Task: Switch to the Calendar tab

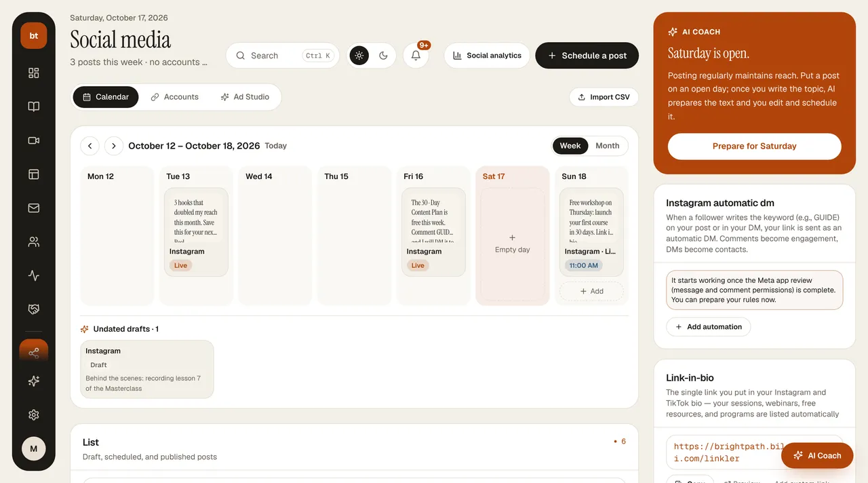Action: point(106,97)
